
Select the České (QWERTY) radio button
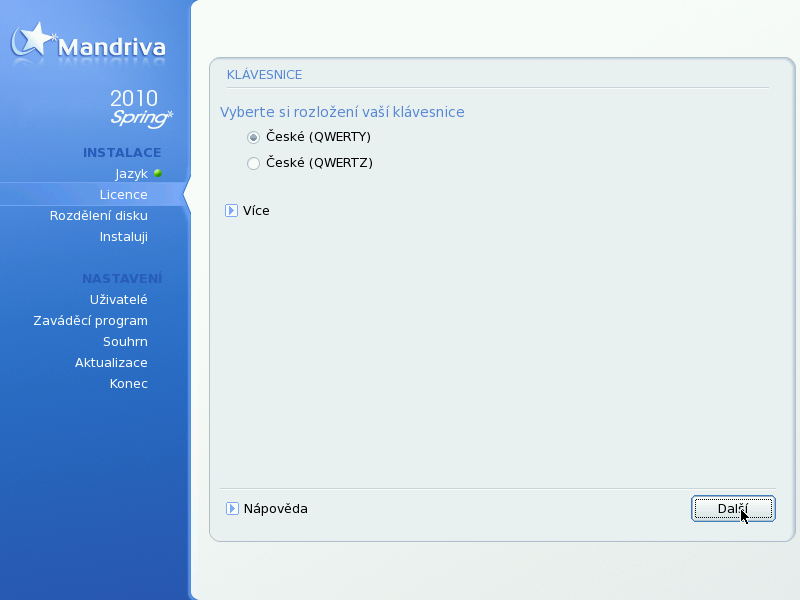(253, 137)
